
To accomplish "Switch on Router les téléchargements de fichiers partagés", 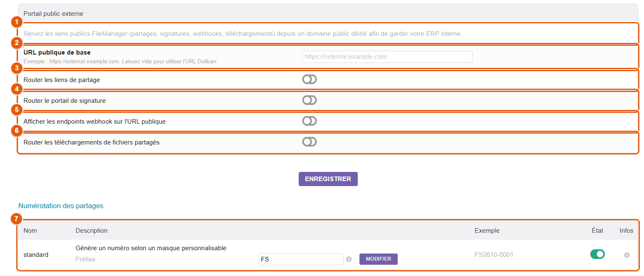I will [310, 142].
